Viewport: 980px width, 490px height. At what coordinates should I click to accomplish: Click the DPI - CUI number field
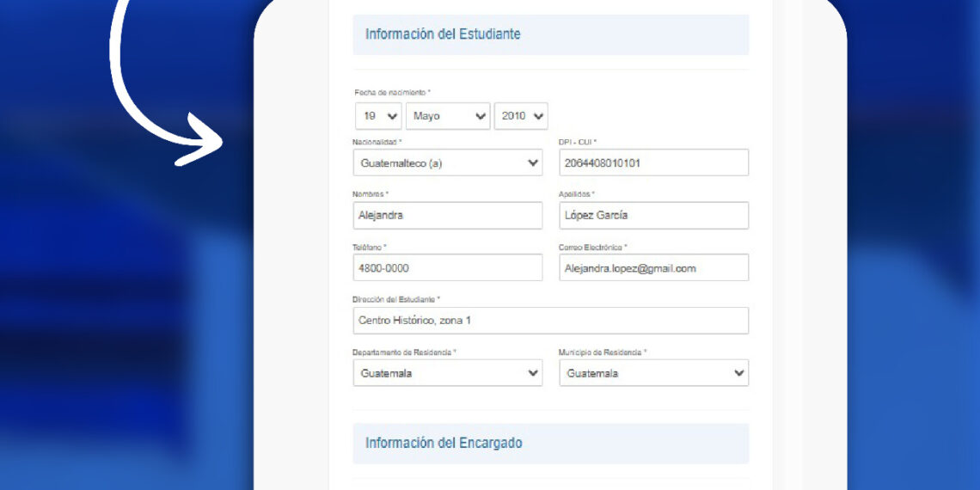(653, 162)
